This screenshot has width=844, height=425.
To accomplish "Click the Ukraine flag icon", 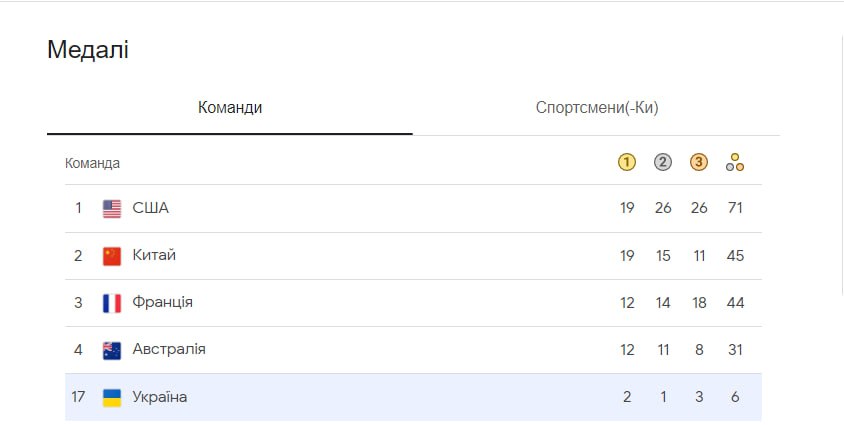I will pos(112,397).
